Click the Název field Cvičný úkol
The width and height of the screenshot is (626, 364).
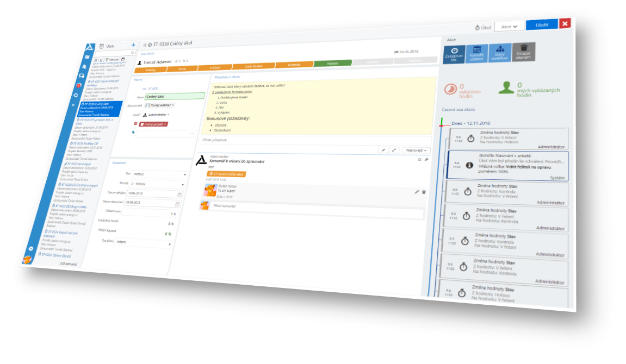point(175,96)
